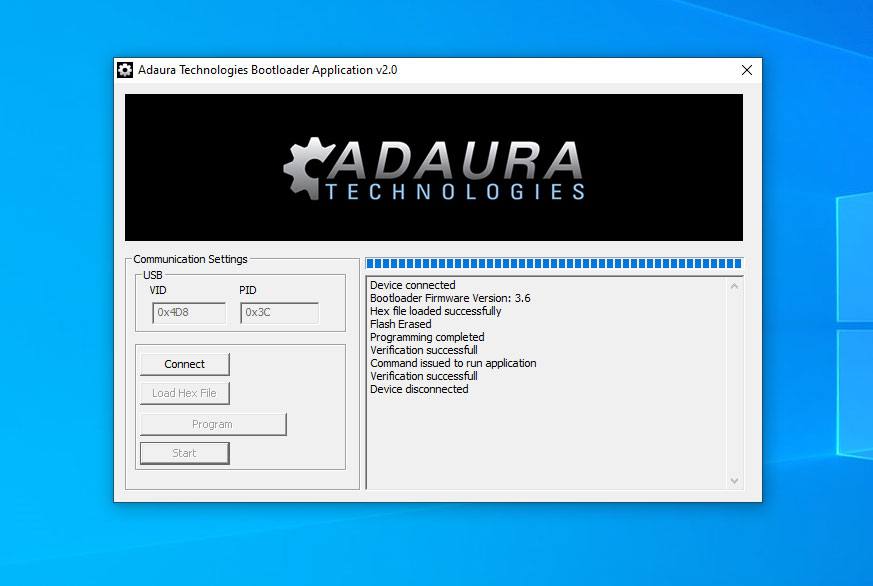Image resolution: width=873 pixels, height=586 pixels.
Task: Click the log scrollbar up arrow
Action: [x=735, y=287]
